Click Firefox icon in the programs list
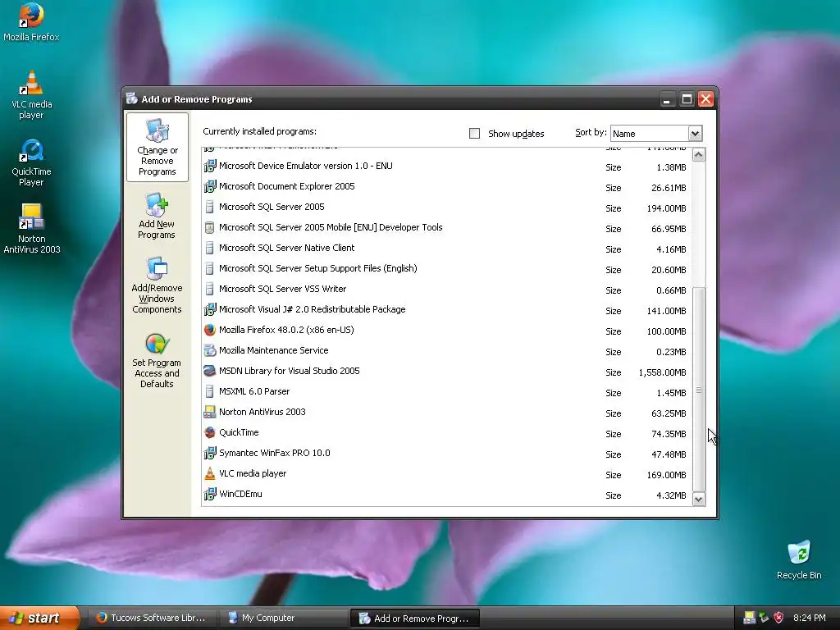The width and height of the screenshot is (840, 630). point(209,330)
